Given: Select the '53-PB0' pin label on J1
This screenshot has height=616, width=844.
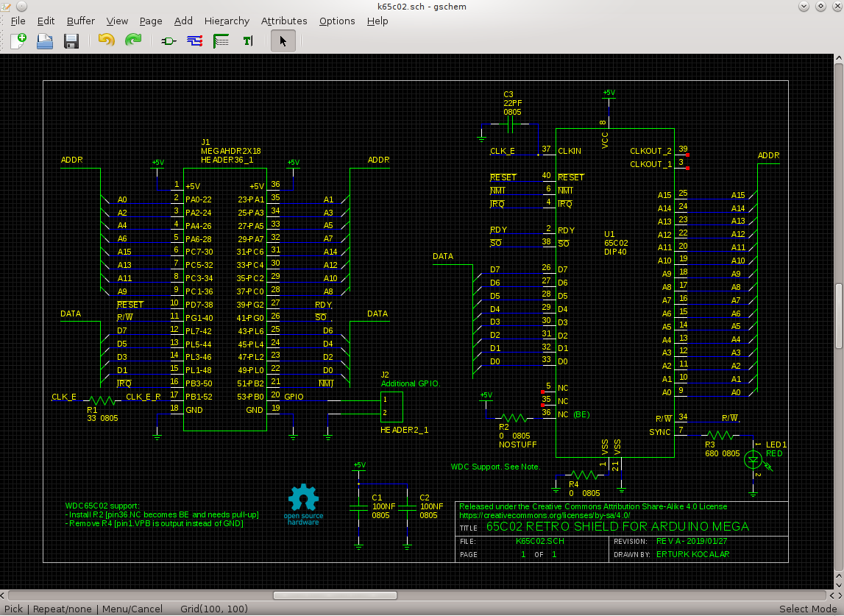Looking at the screenshot, I should coord(251,397).
